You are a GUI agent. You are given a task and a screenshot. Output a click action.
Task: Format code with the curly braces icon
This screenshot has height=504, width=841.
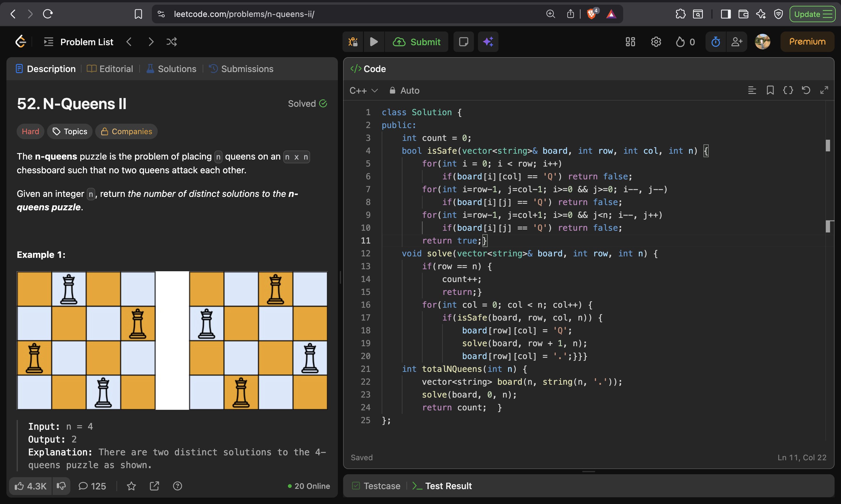788,90
